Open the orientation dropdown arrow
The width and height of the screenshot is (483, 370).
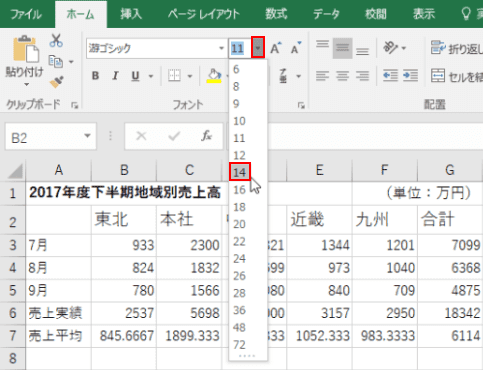tap(404, 48)
